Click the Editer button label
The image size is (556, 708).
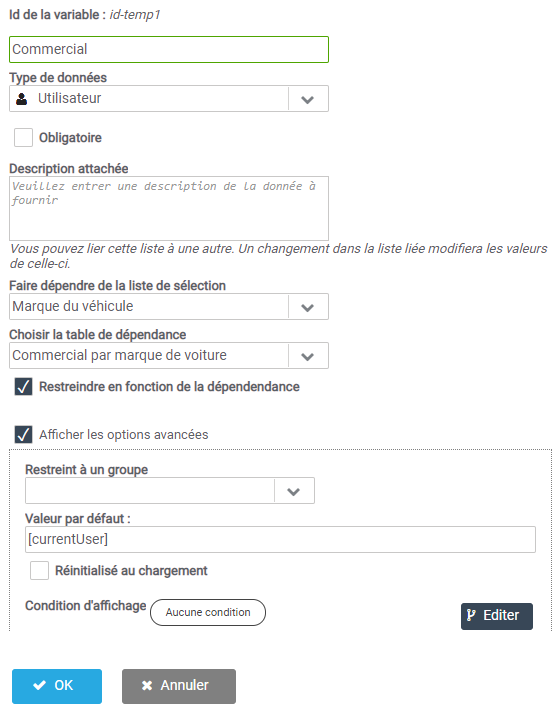(501, 615)
